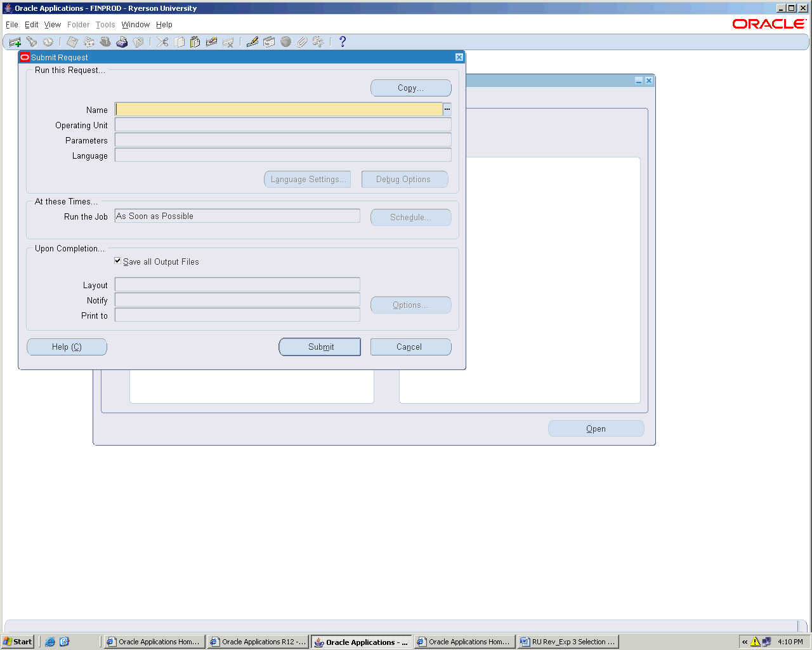Click the Open button in background window
Screen dimensions: 812x650
tap(596, 428)
